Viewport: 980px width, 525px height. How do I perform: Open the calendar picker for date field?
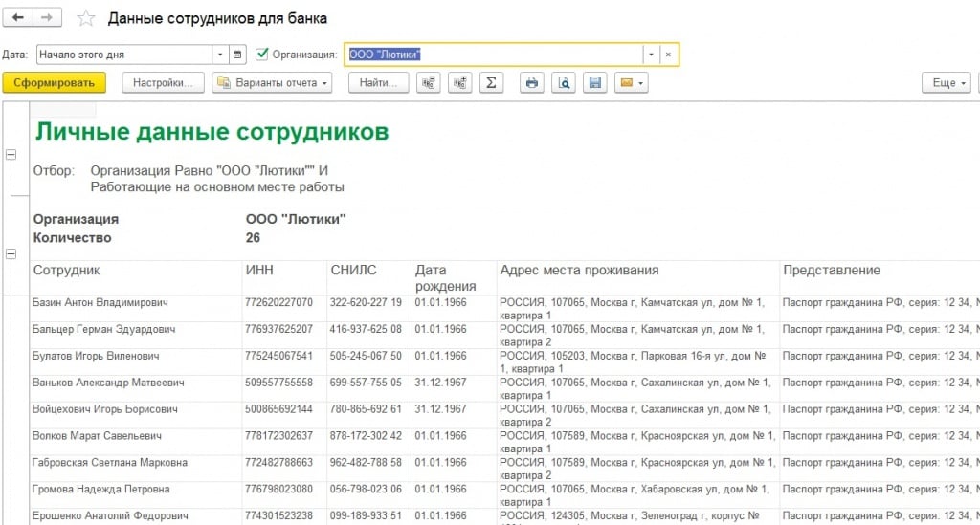click(238, 55)
